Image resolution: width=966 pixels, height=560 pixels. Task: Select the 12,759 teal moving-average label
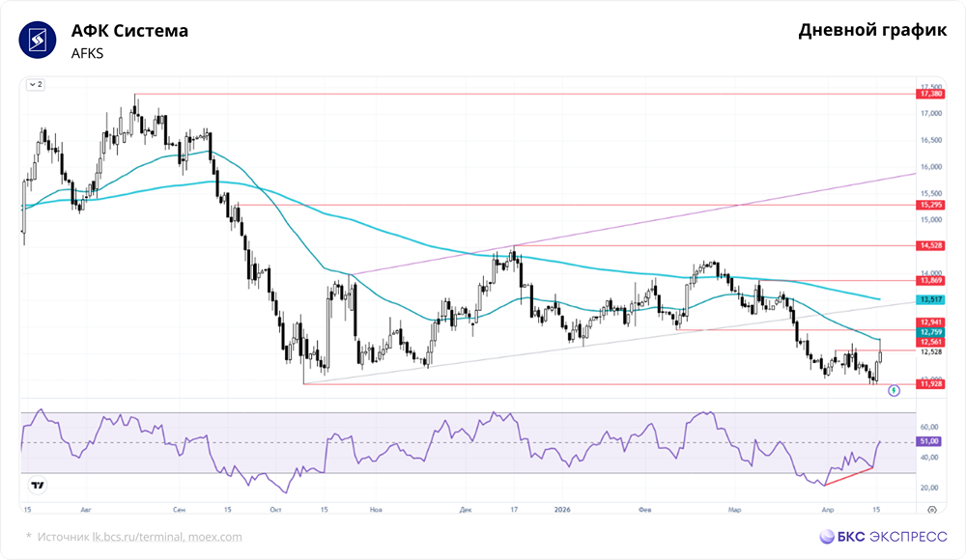(x=931, y=332)
